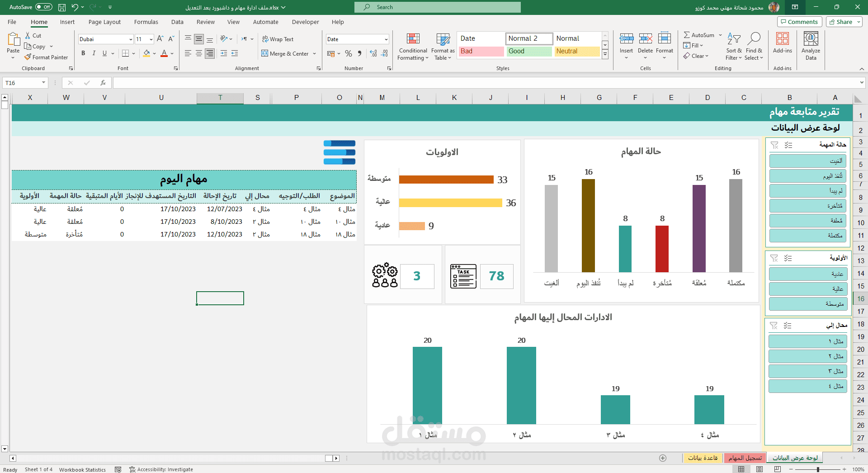
Task: Switch to the قاعدة بيانات sheet tab
Action: [703, 458]
